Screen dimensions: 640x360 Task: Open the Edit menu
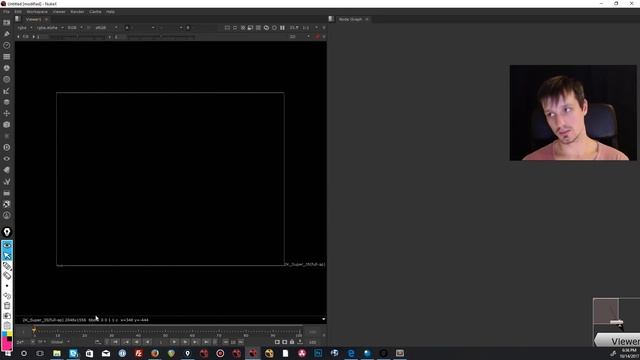pos(18,12)
